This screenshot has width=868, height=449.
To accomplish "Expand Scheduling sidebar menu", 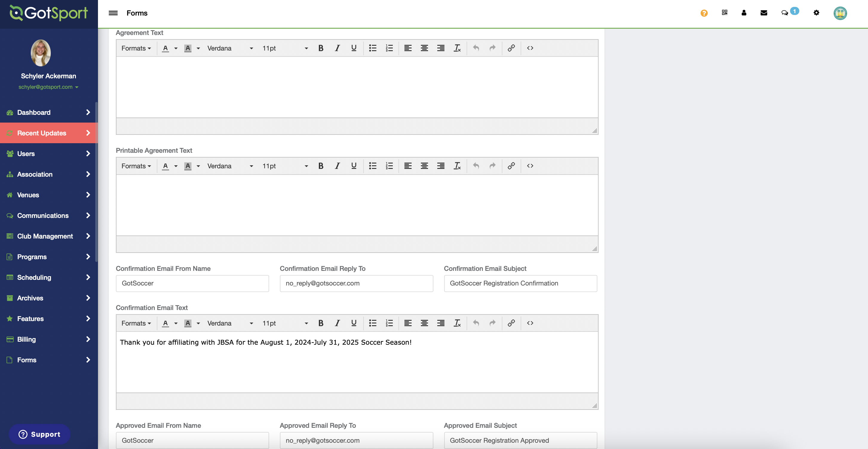I will [48, 277].
